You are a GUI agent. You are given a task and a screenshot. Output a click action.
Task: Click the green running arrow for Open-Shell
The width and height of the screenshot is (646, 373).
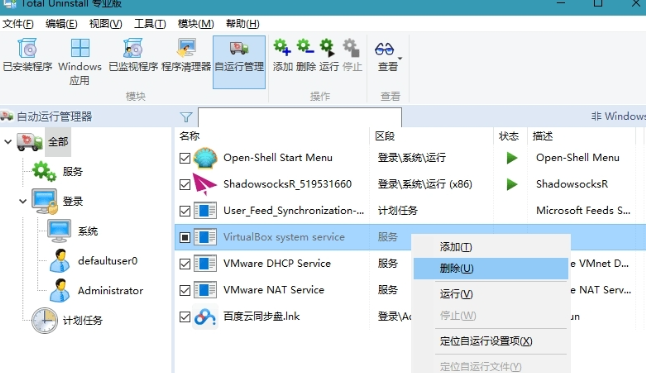click(x=512, y=158)
